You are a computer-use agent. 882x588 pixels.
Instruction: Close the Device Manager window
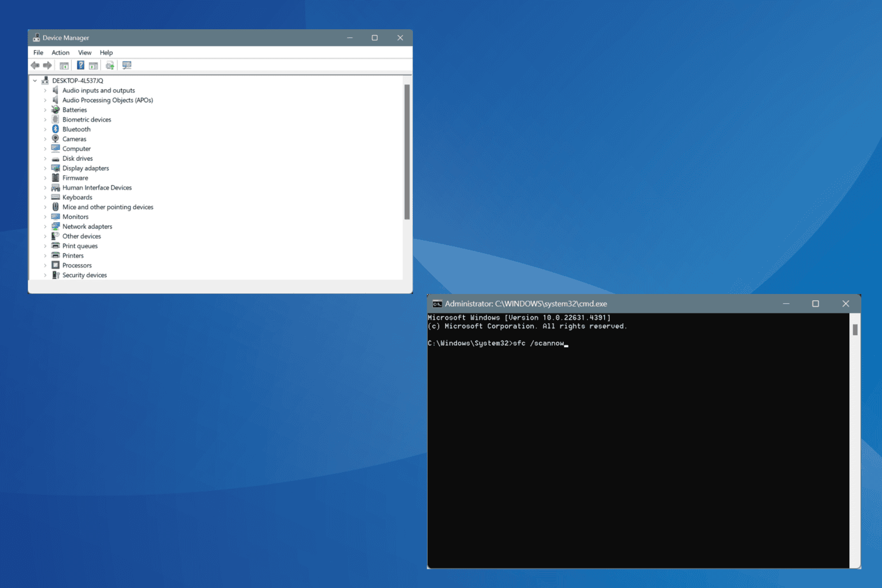coord(400,38)
